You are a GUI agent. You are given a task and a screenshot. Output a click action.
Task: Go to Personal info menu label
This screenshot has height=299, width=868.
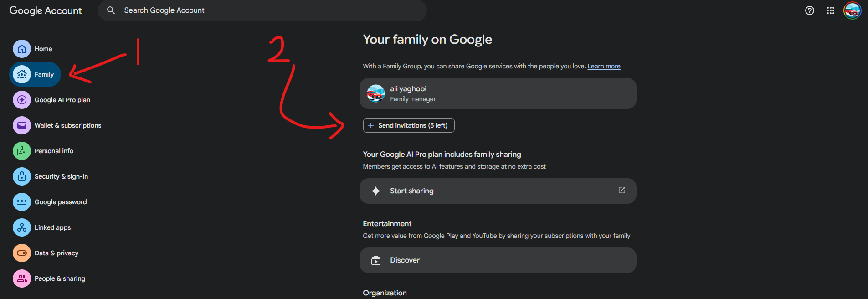click(54, 151)
